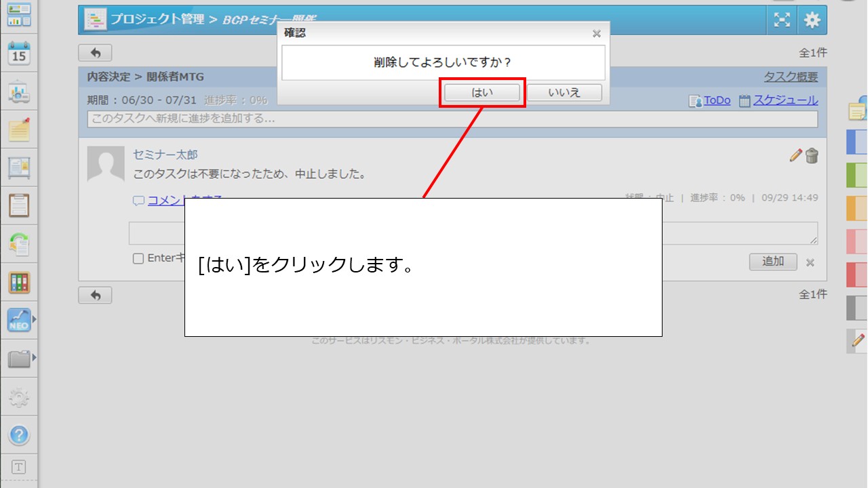Open the blue help question mark icon
Image resolution: width=868 pixels, height=488 pixels.
19,434
